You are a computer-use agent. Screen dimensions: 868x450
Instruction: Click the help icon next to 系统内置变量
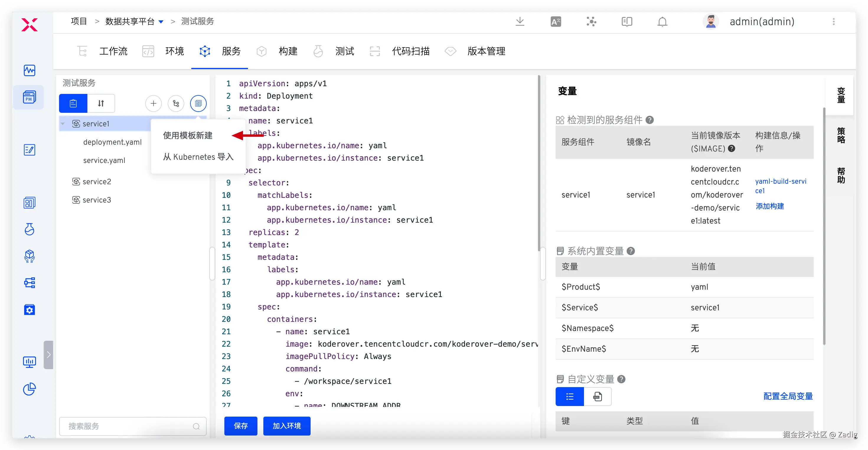(631, 251)
